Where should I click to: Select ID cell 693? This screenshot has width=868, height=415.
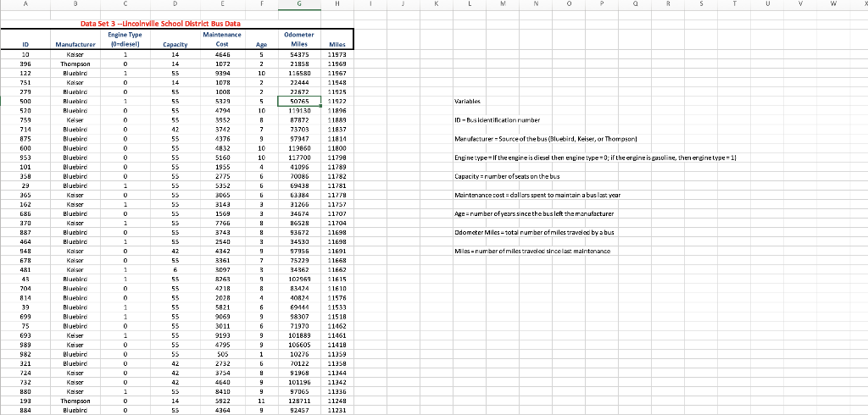pyautogui.click(x=25, y=335)
